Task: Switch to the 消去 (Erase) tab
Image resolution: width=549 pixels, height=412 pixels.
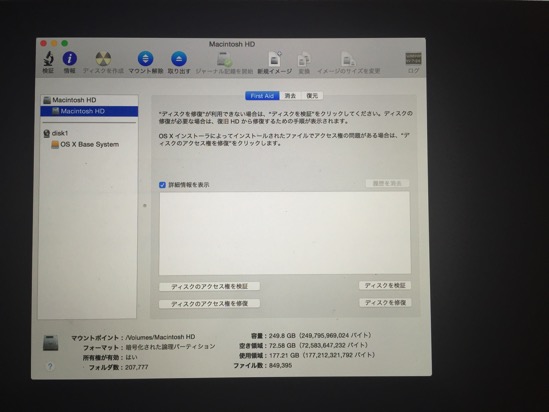Action: (290, 96)
